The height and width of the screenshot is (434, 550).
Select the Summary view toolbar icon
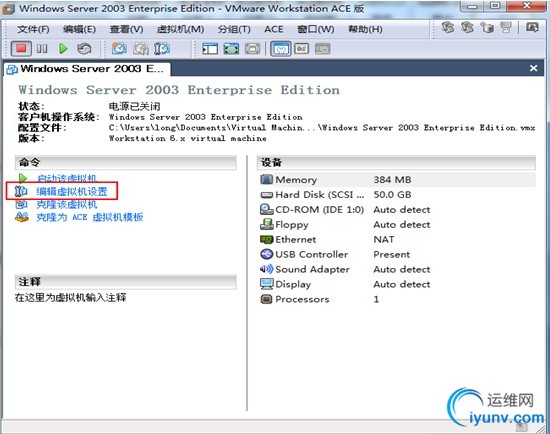(x=280, y=49)
